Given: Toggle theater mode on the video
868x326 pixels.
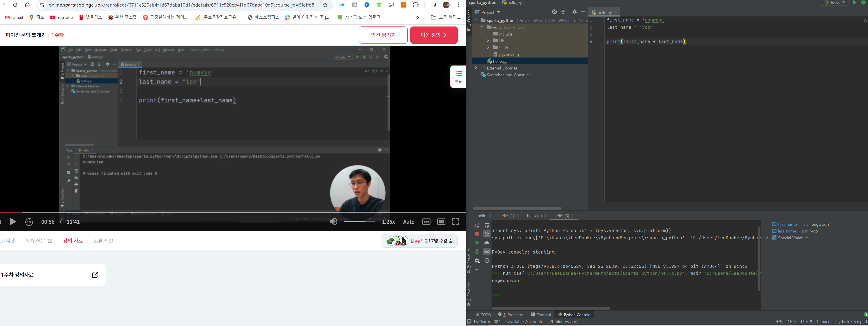Looking at the screenshot, I should [441, 222].
